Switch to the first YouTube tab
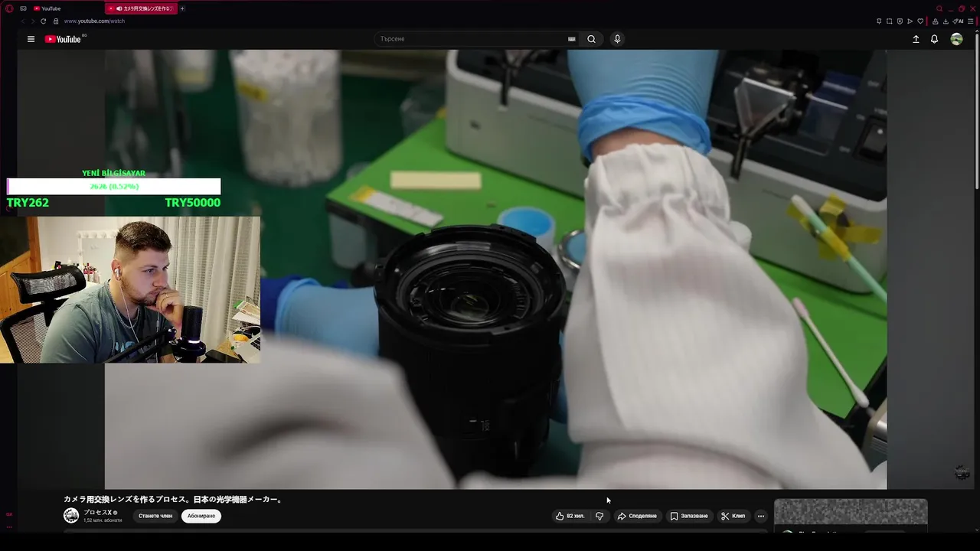 (x=67, y=8)
